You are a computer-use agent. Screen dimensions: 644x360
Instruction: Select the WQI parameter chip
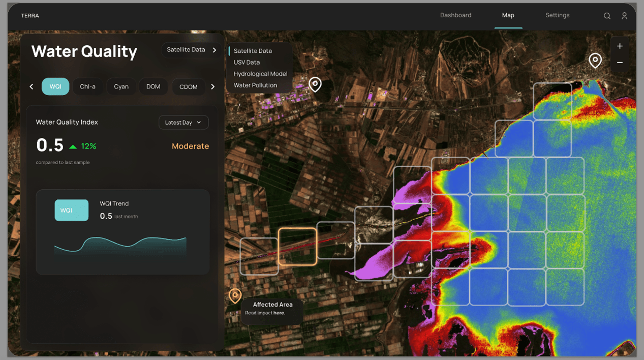55,86
